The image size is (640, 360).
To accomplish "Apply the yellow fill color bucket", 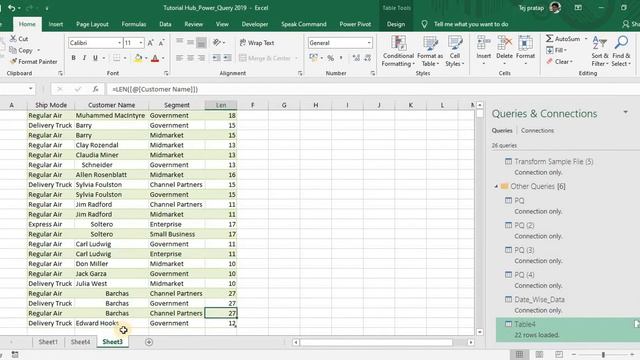I will point(138,58).
